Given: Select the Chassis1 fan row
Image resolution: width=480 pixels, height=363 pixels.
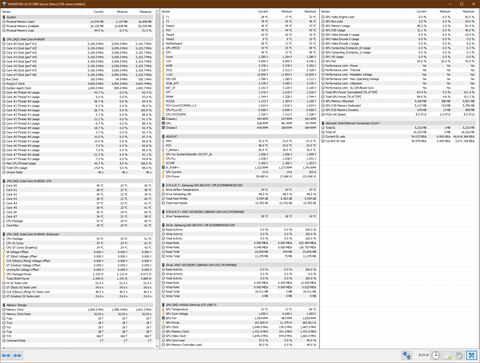Looking at the screenshot, I should [239, 119].
